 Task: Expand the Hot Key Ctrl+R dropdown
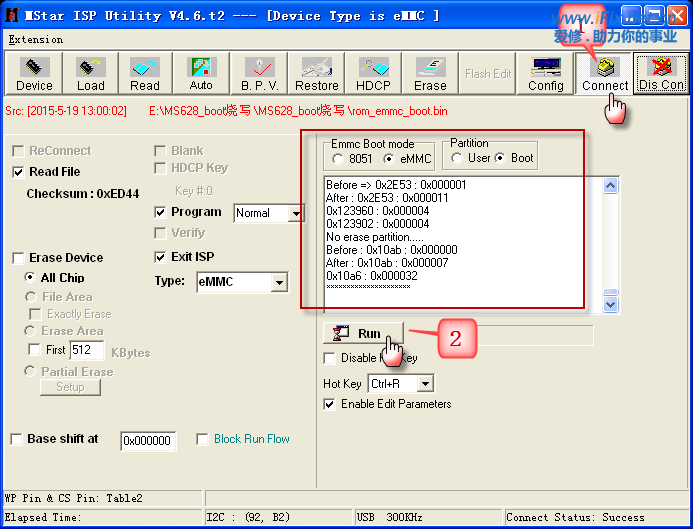[x=425, y=384]
